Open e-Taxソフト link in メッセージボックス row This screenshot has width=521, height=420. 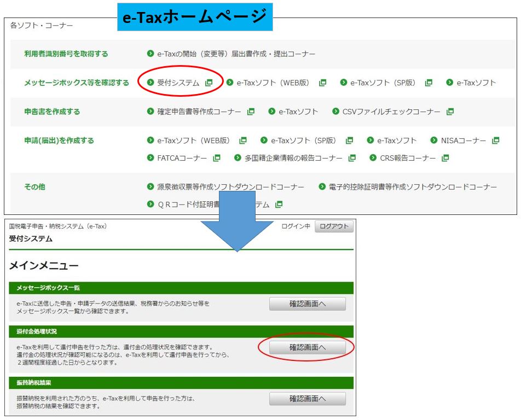[476, 83]
